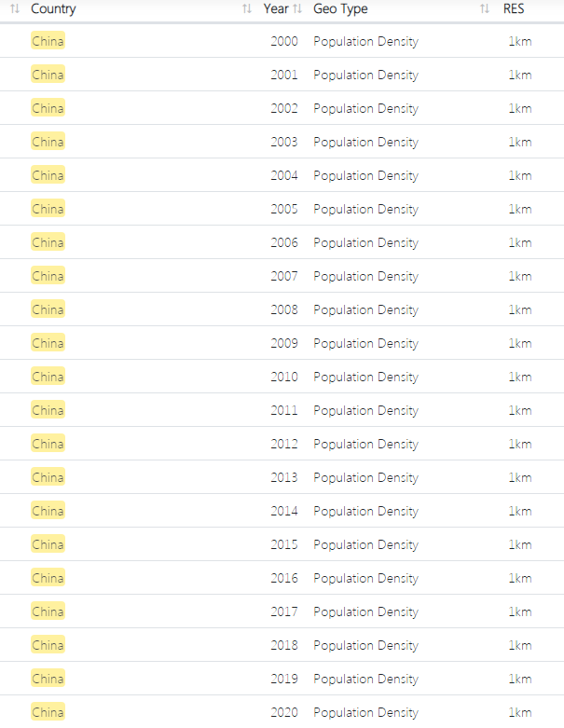Screen dimensions: 564x728
Task: Click the year value 2015
Action: [284, 544]
